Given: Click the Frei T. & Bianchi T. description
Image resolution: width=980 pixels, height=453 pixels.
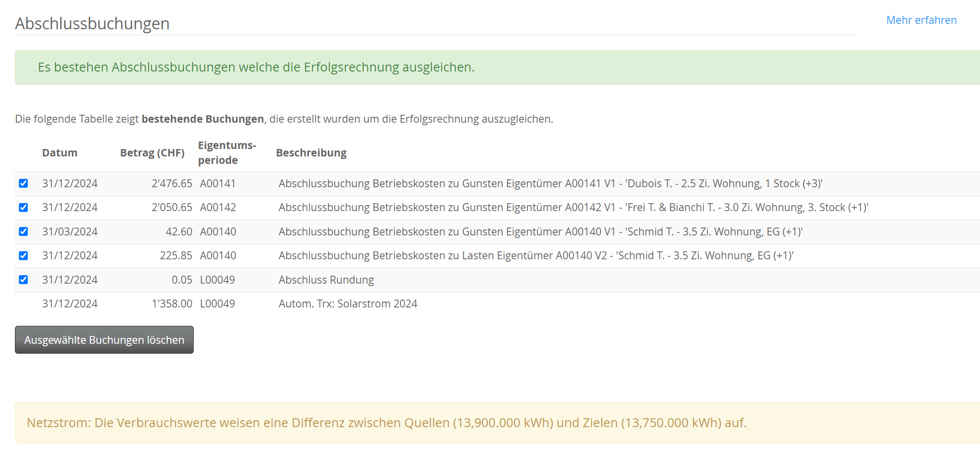Looking at the screenshot, I should pyautogui.click(x=573, y=208).
